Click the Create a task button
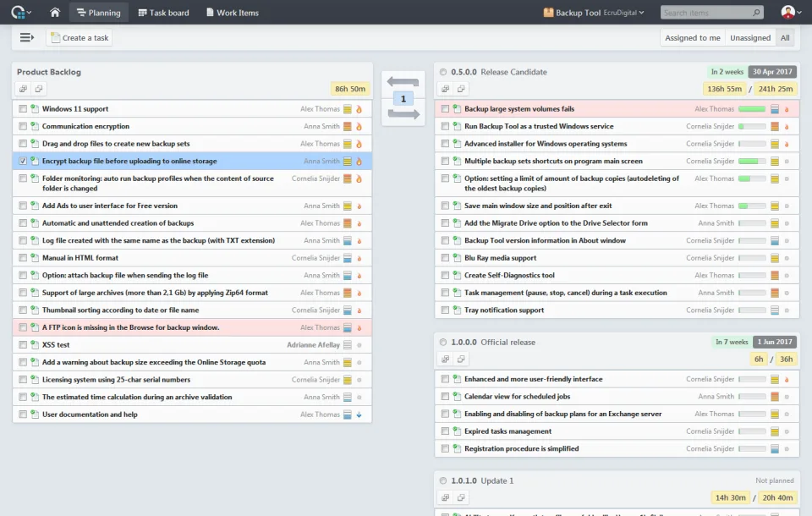This screenshot has height=516, width=812. point(80,38)
